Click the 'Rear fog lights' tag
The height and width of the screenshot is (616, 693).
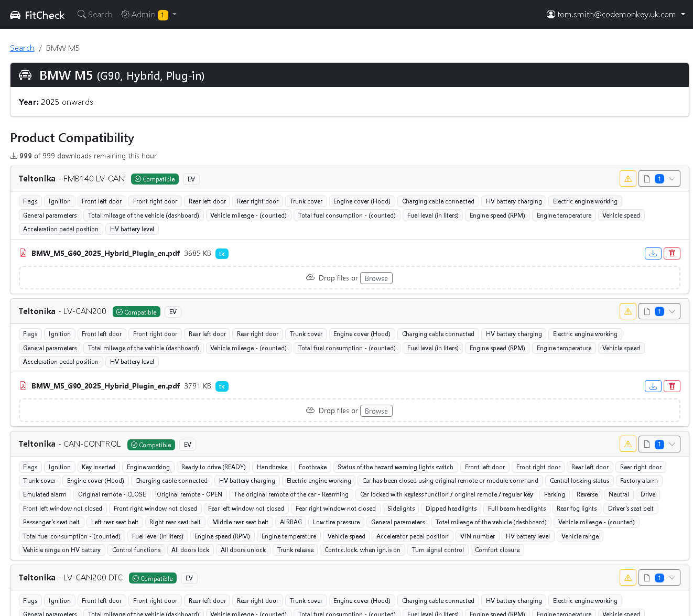577,509
